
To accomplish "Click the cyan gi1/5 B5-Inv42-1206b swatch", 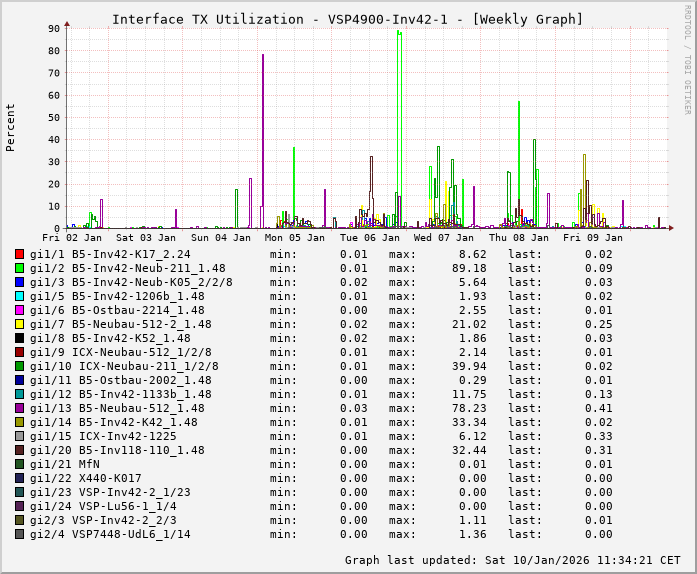I will (x=20, y=296).
